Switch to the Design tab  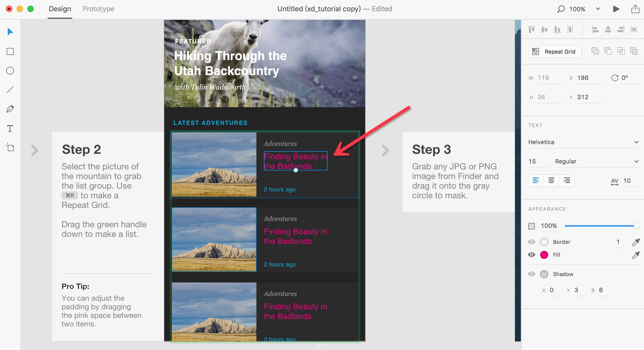click(x=60, y=9)
